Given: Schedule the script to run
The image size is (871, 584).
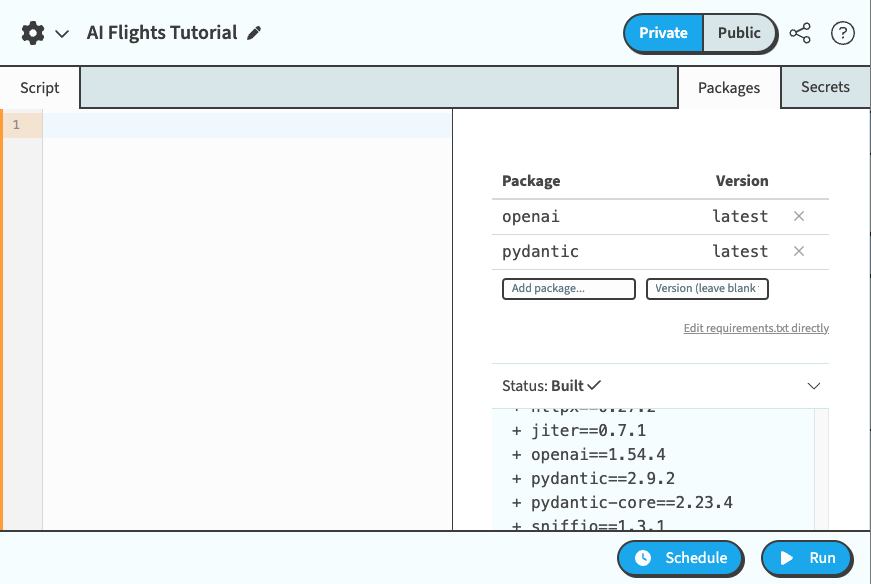Looking at the screenshot, I should click(680, 559).
